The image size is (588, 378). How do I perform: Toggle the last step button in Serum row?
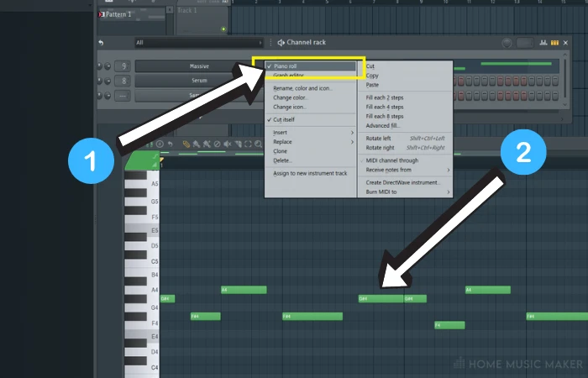(555, 81)
